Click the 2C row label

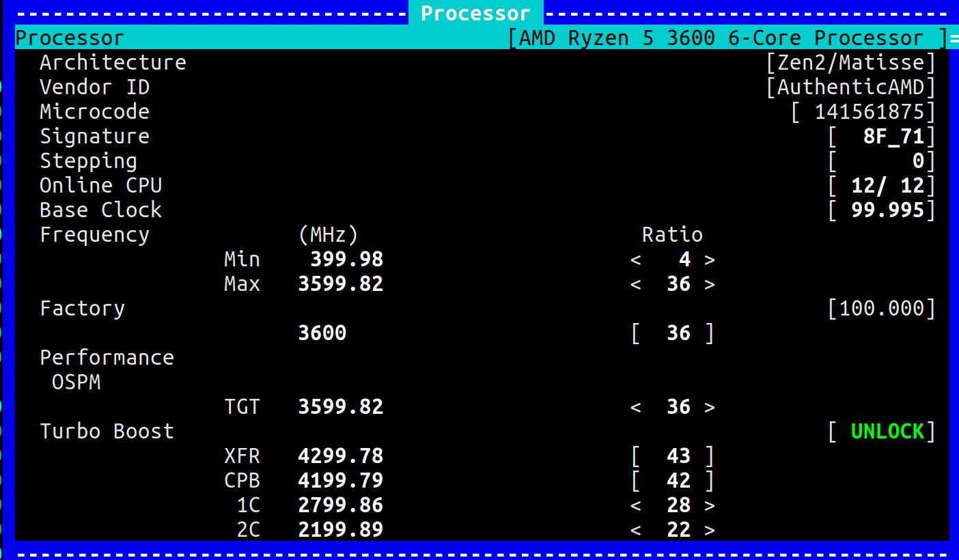248,530
